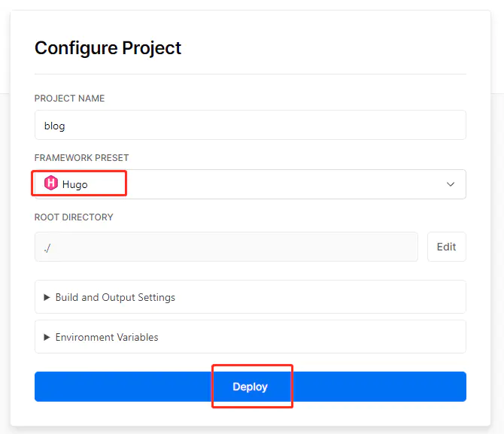Toggle the Environment Variables disclosure triangle
The width and height of the screenshot is (504, 434).
pos(47,337)
